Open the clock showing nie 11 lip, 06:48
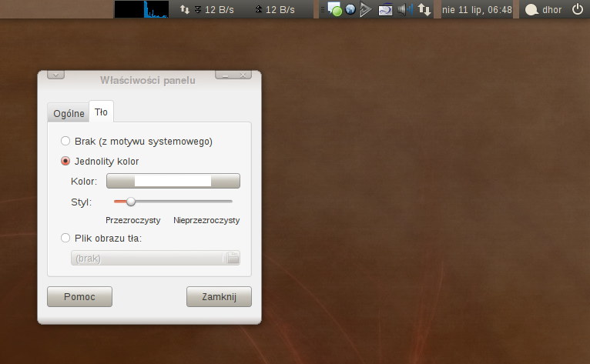This screenshot has height=364, width=590. (x=477, y=10)
